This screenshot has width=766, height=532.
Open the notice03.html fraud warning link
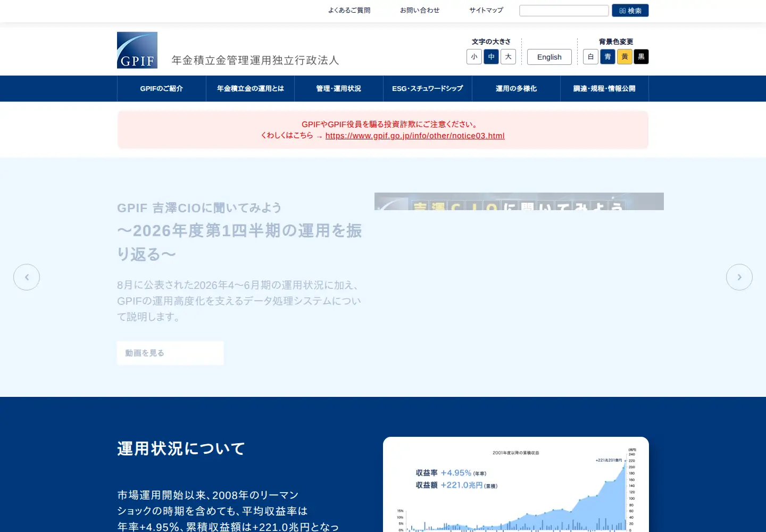pyautogui.click(x=415, y=136)
